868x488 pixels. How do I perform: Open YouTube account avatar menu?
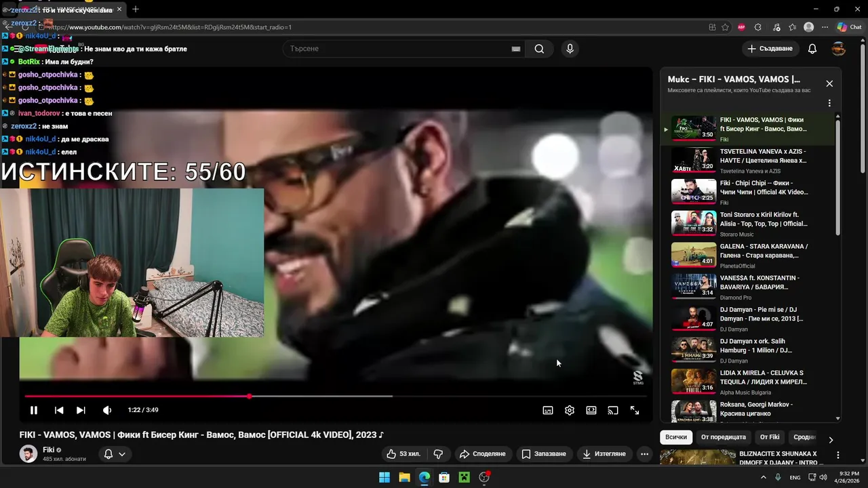tap(839, 49)
